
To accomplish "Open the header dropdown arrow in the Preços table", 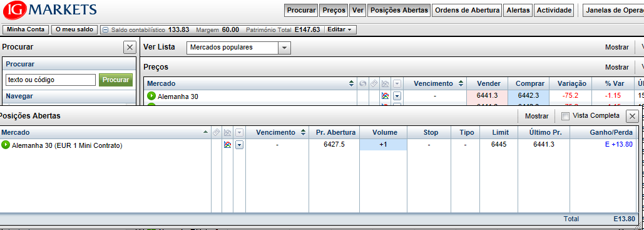I will [397, 83].
